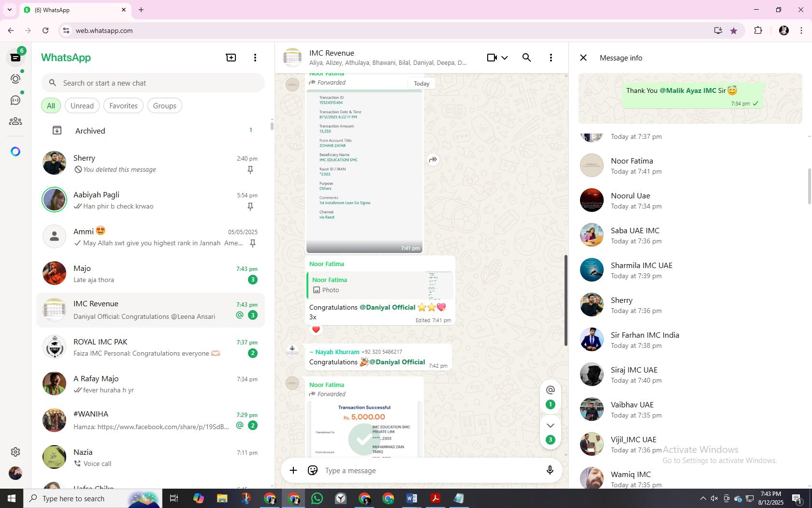Start a new chat icon

[231, 58]
